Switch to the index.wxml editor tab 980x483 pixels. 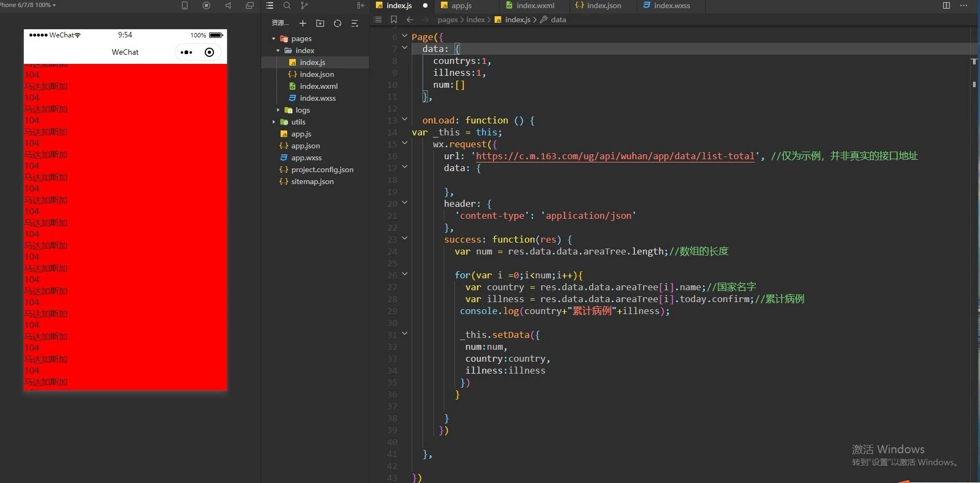535,5
